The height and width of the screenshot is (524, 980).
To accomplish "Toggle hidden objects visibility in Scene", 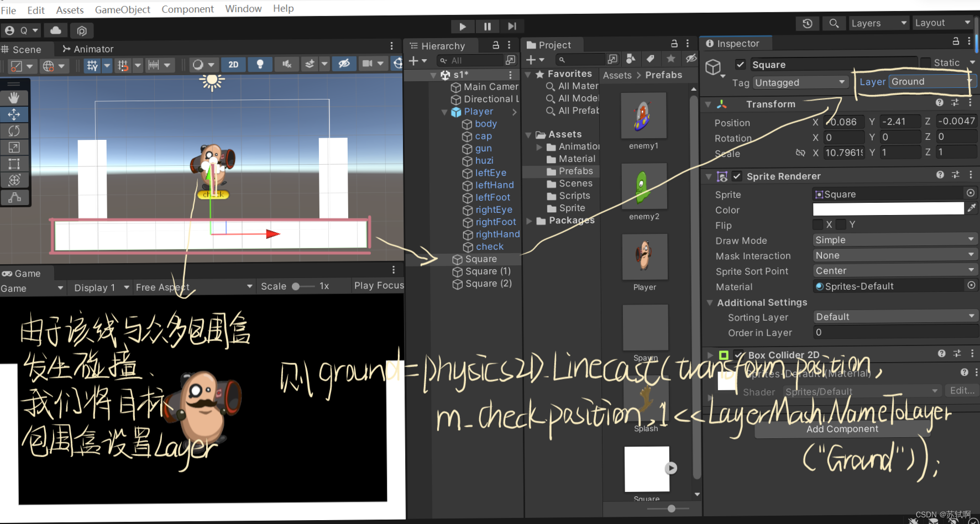I will [x=344, y=64].
